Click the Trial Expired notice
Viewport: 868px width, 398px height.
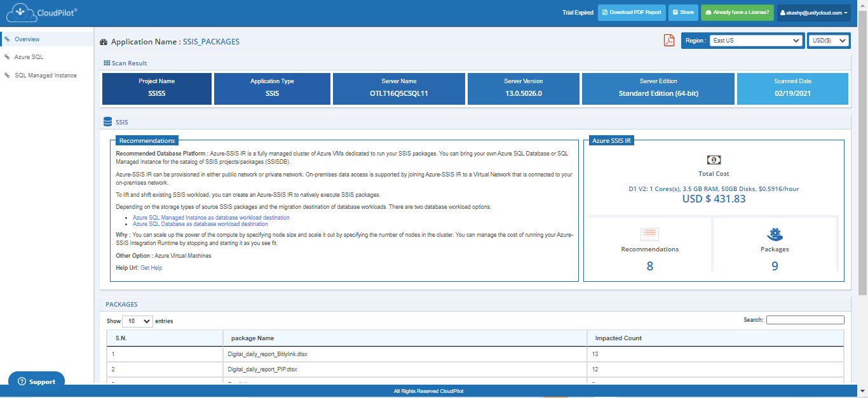tap(578, 13)
